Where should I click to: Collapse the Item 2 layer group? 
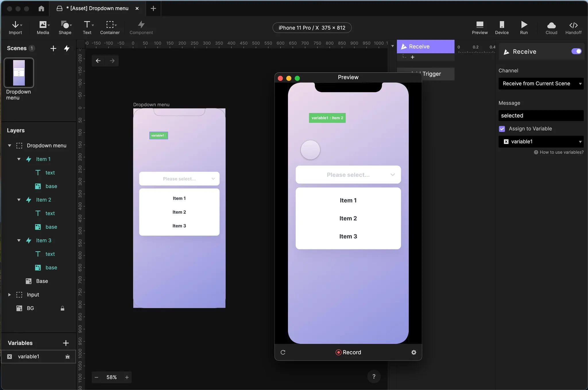(19, 200)
